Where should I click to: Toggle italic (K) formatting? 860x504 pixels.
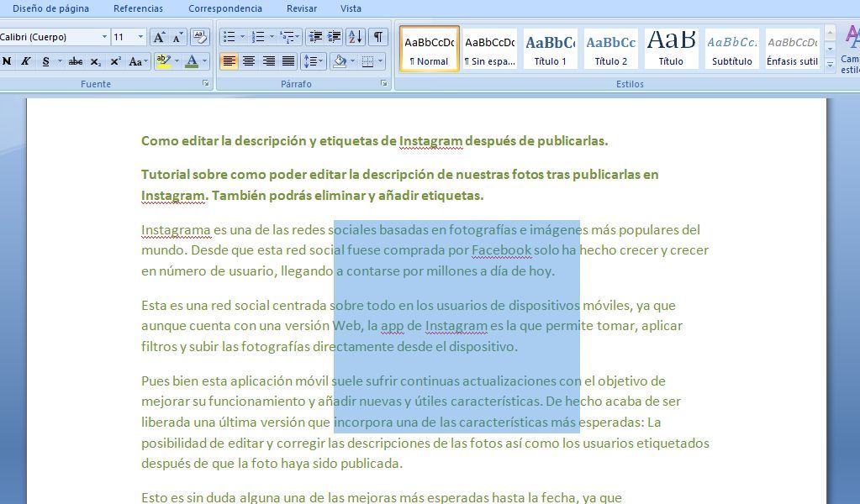point(25,61)
